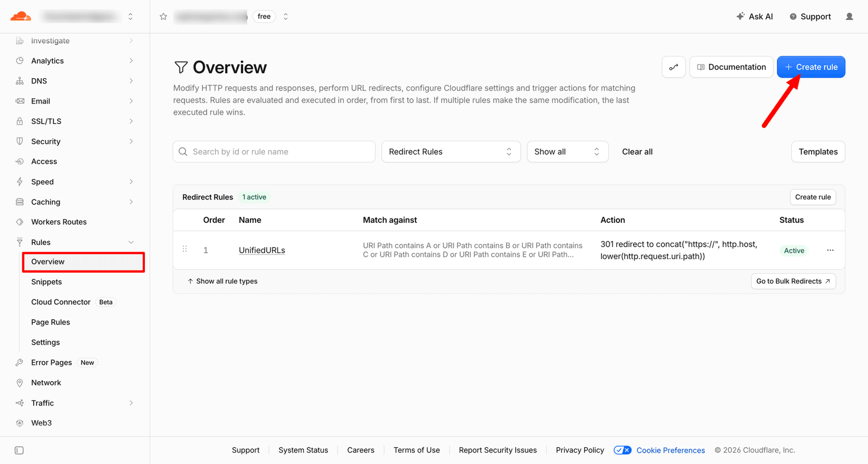Viewport: 868px width, 464px height.
Task: Click the Caching drive icon
Action: (20, 202)
